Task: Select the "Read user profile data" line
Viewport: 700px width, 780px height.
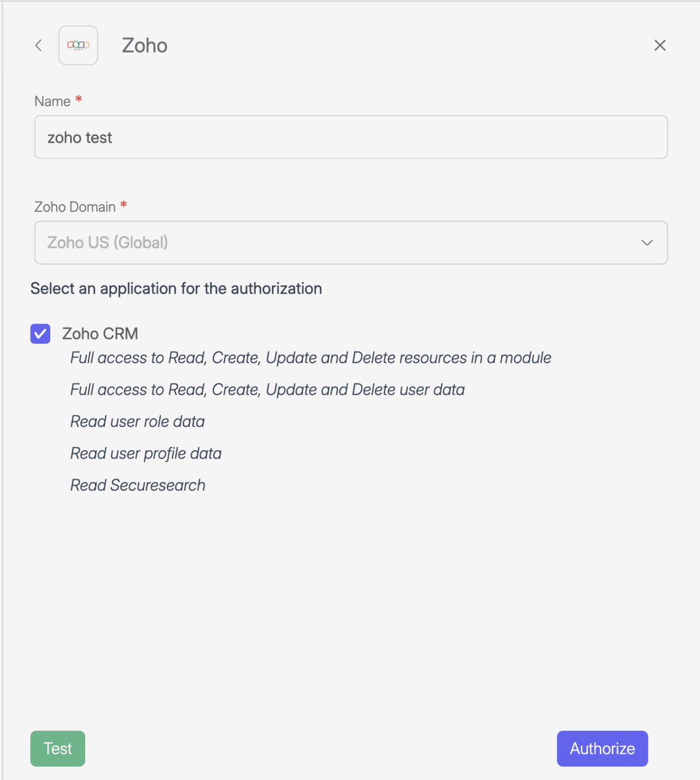Action: pyautogui.click(x=146, y=454)
